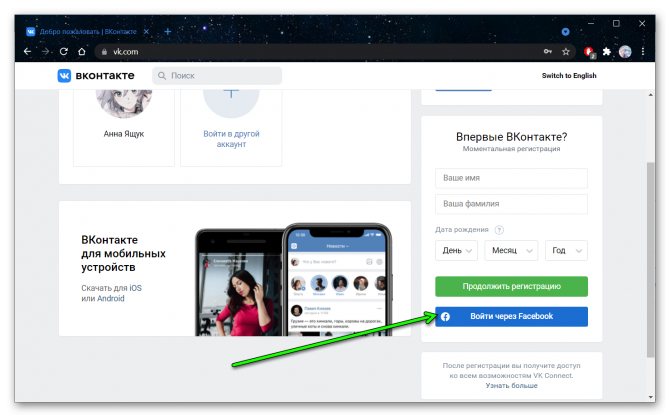
Task: Click Switch to English link
Action: tap(569, 76)
